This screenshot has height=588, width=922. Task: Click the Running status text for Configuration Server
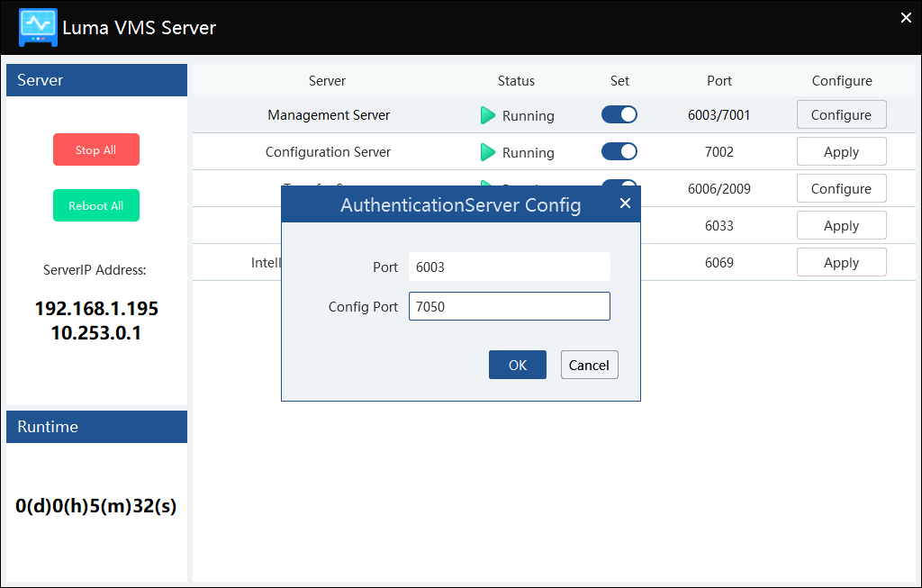coord(528,153)
